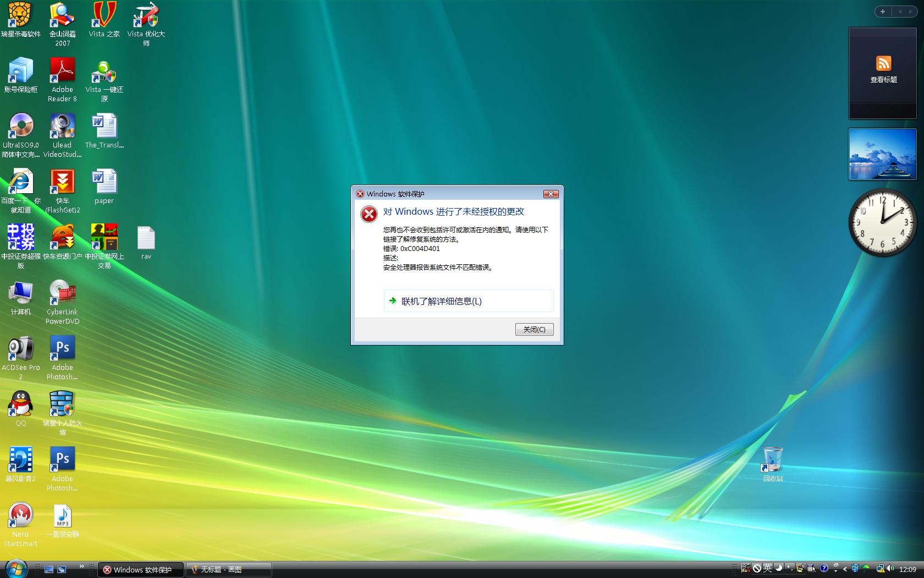Switch to the Windows 软件保护 taskbar button
The width and height of the screenshot is (924, 578).
141,570
